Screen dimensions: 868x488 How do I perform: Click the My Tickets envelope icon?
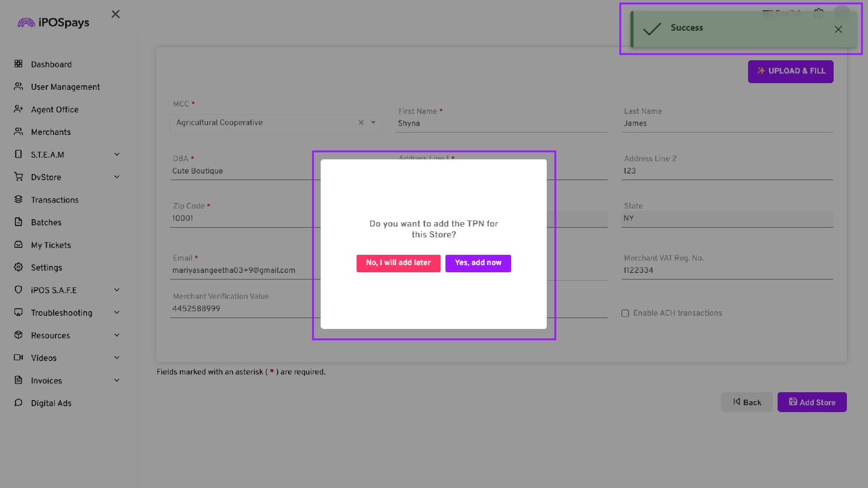(18, 245)
